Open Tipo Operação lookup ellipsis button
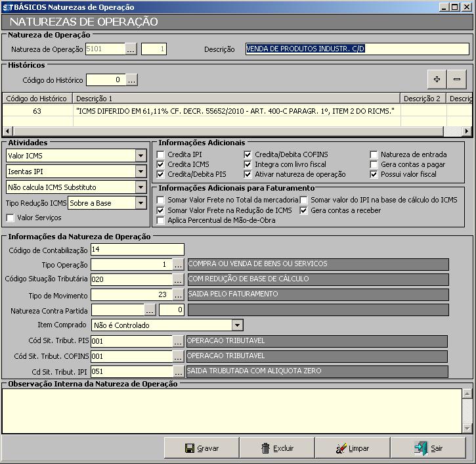The image size is (476, 464). 178,264
